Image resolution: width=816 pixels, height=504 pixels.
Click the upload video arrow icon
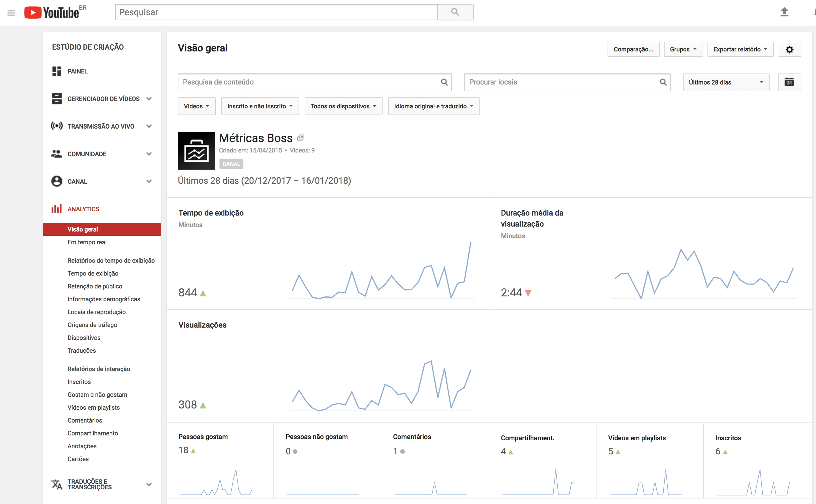click(784, 12)
